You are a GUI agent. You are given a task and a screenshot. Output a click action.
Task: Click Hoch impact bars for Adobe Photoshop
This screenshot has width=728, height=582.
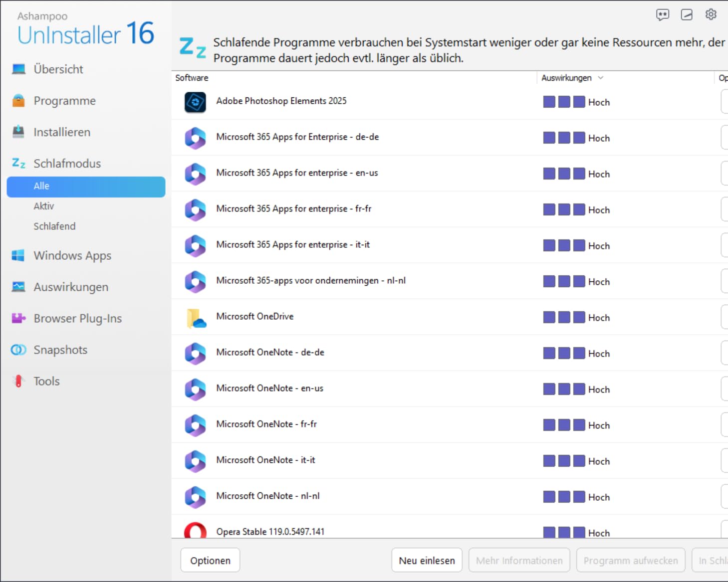564,102
